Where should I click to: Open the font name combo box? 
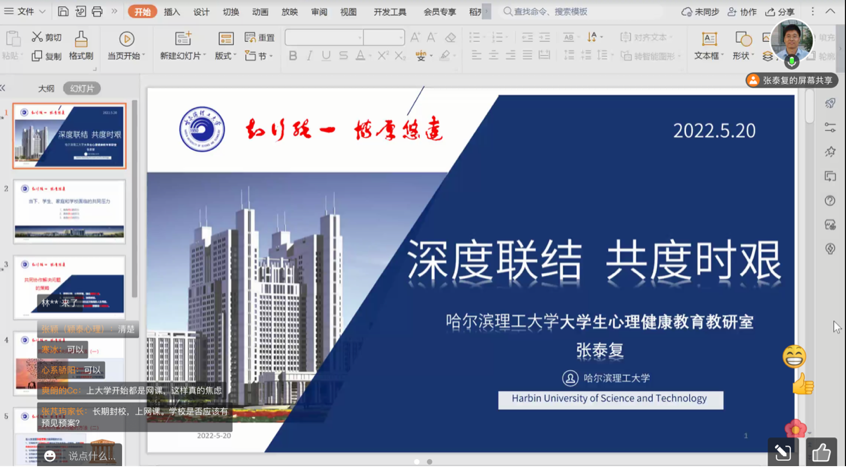(x=323, y=37)
